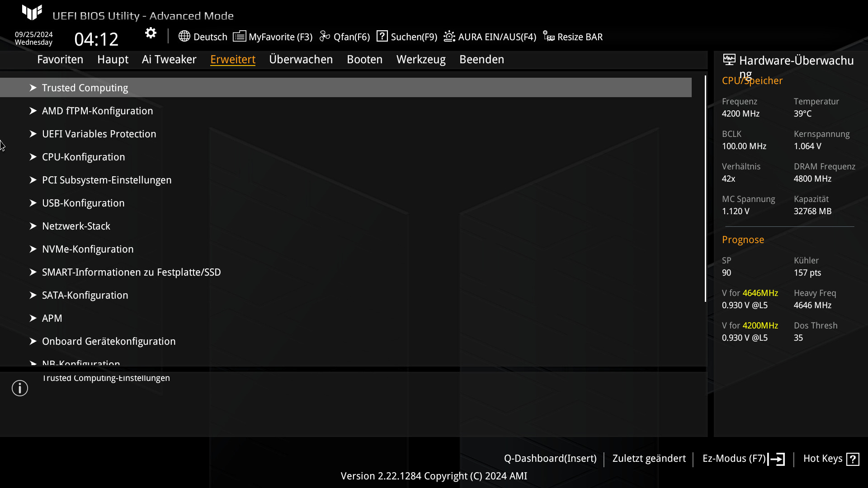Expand the CPU-Konfiguration entry
This screenshot has height=488, width=868.
tap(83, 157)
